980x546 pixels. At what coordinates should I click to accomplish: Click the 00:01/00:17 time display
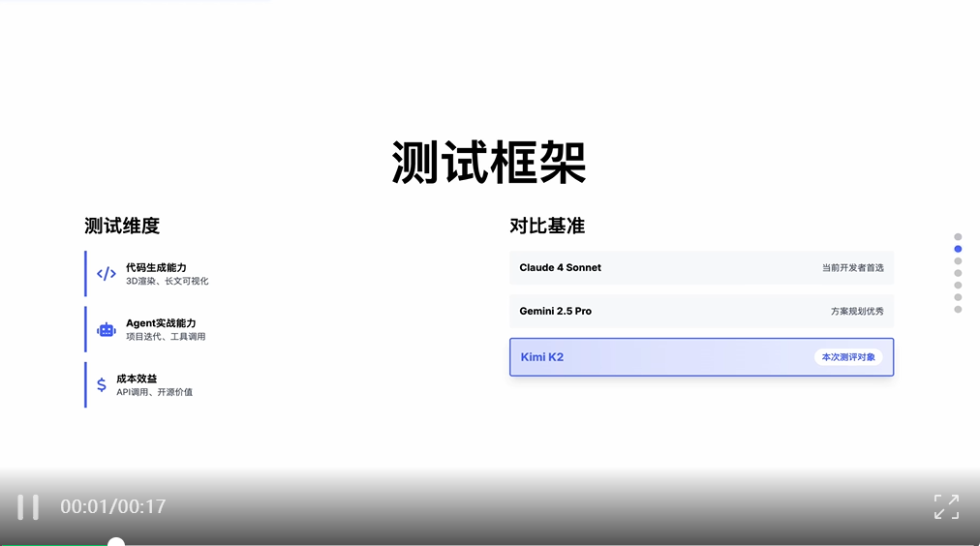[x=113, y=506]
